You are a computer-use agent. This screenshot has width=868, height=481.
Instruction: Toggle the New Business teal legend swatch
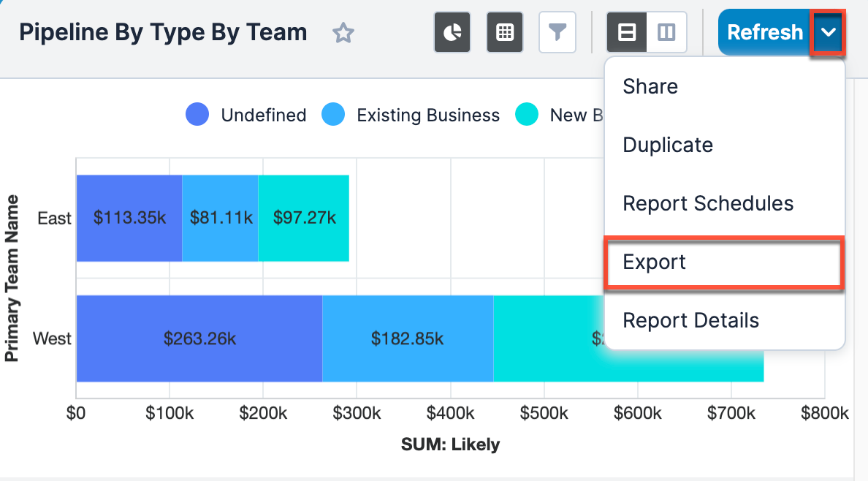[527, 115]
